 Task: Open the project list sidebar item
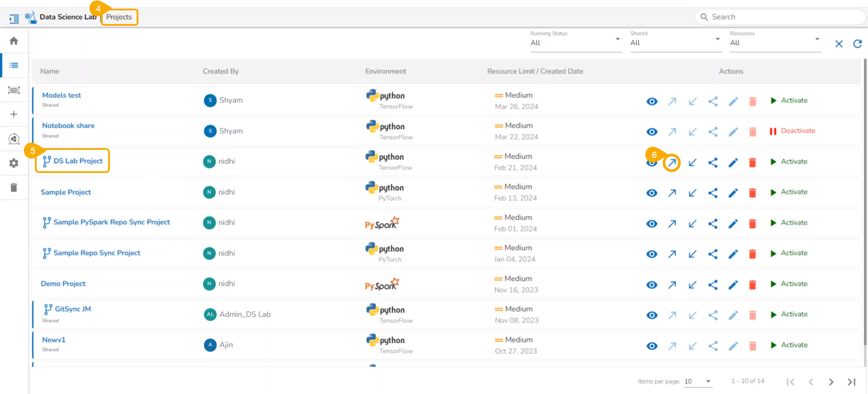14,65
